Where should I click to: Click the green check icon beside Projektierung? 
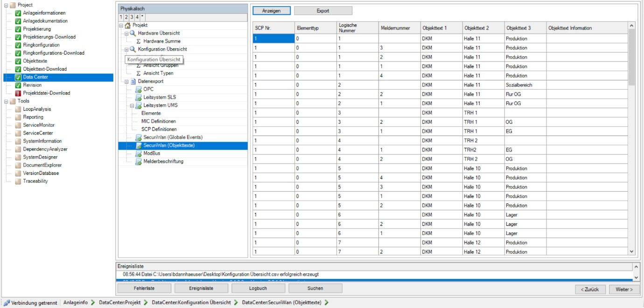pyautogui.click(x=18, y=29)
